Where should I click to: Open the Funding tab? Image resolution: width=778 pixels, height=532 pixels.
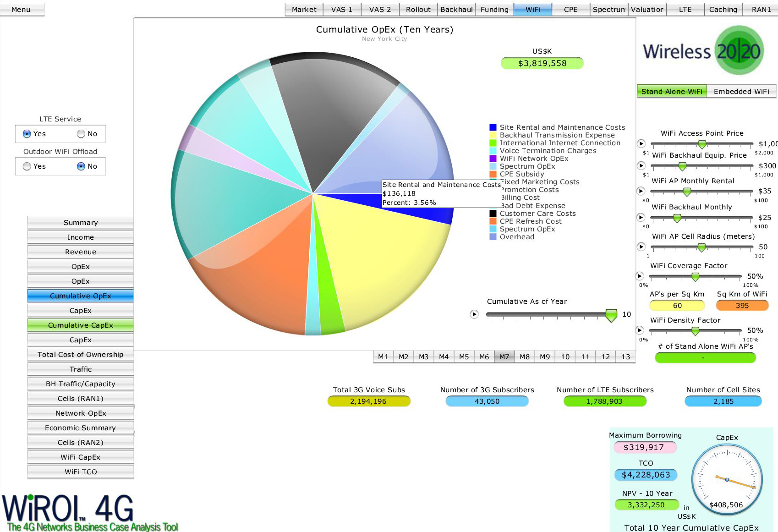(494, 10)
